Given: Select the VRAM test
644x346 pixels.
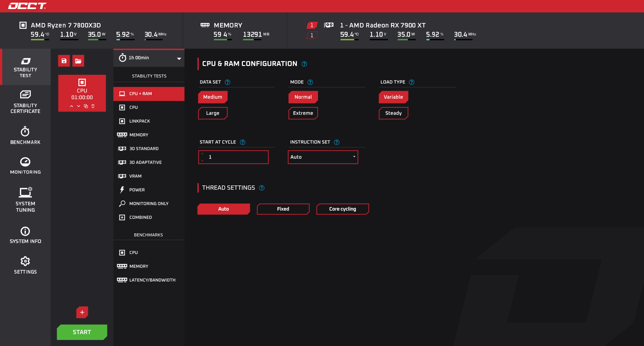Looking at the screenshot, I should [149, 176].
